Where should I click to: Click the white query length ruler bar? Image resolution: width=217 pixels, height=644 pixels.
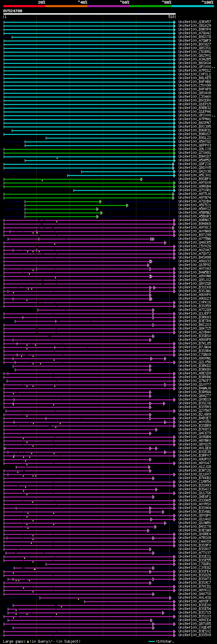tap(90, 14)
